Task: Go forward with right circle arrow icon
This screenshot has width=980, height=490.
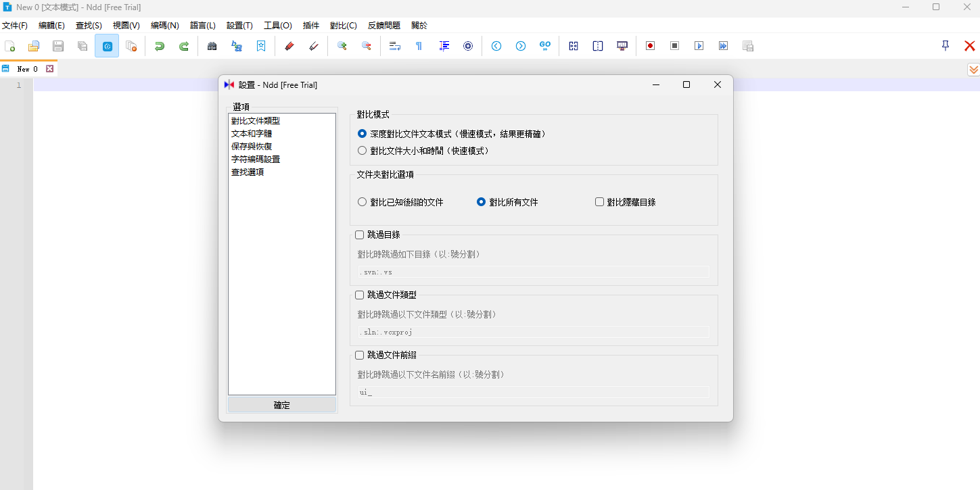Action: click(x=521, y=46)
